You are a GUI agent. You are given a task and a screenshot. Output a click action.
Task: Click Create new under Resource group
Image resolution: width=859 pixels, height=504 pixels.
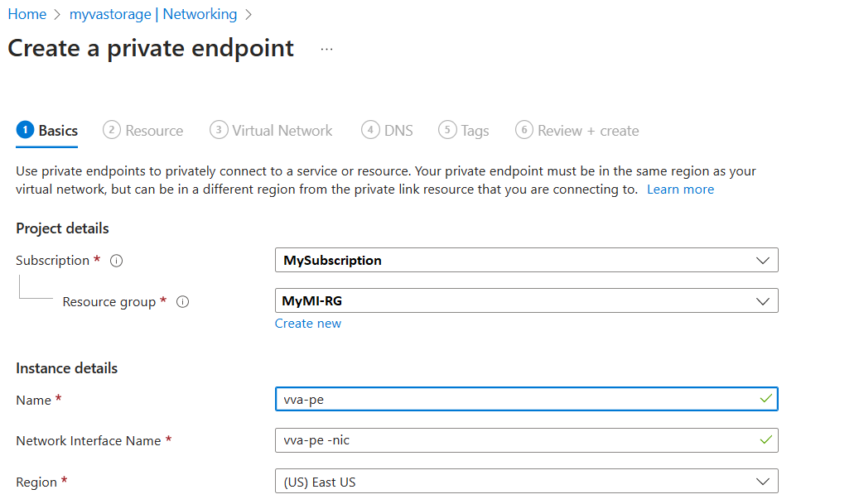pos(308,323)
